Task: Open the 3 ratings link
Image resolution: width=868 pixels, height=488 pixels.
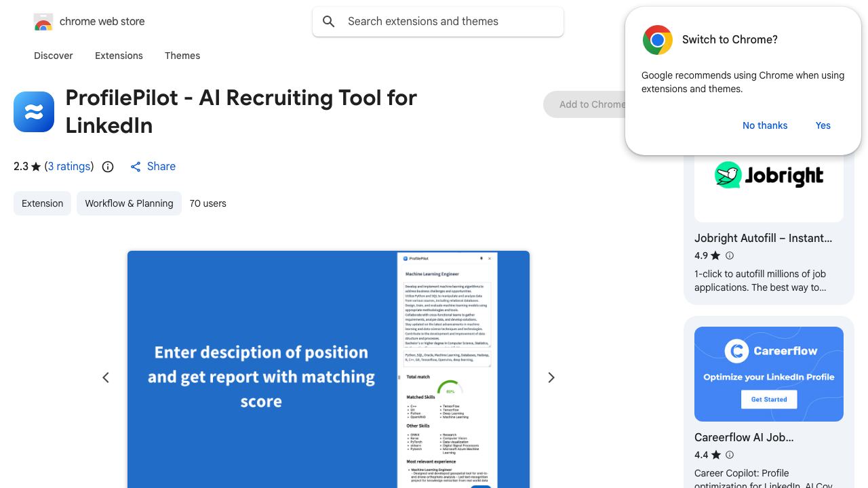Action: point(69,167)
